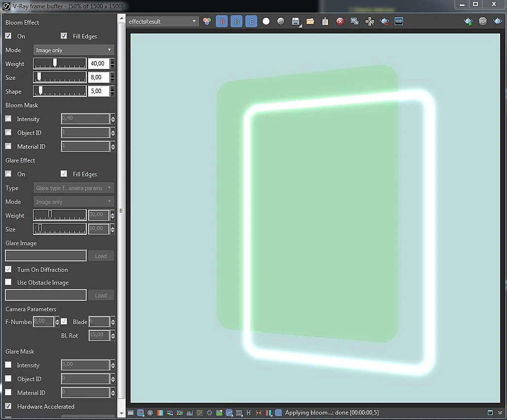The height and width of the screenshot is (420, 507).
Task: Toggle the green channel button
Action: (237, 22)
